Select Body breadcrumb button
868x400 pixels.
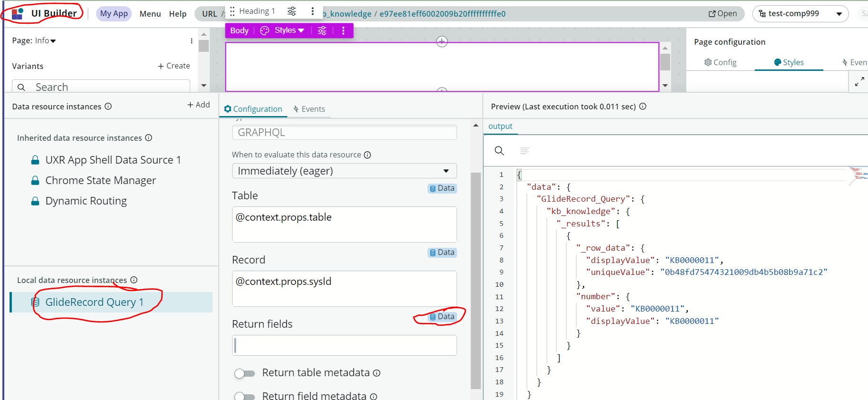click(x=239, y=30)
